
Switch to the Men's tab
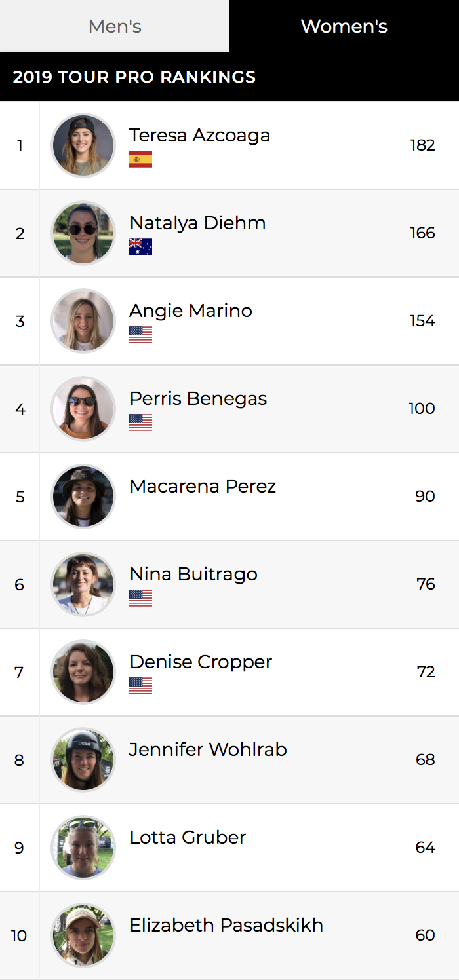[114, 26]
